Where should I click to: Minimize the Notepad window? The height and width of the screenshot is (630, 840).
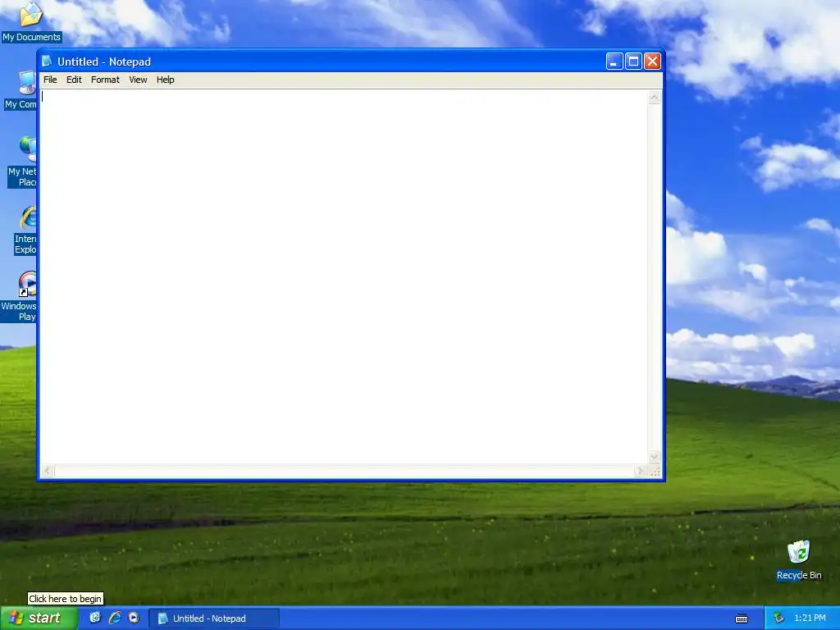pyautogui.click(x=614, y=62)
